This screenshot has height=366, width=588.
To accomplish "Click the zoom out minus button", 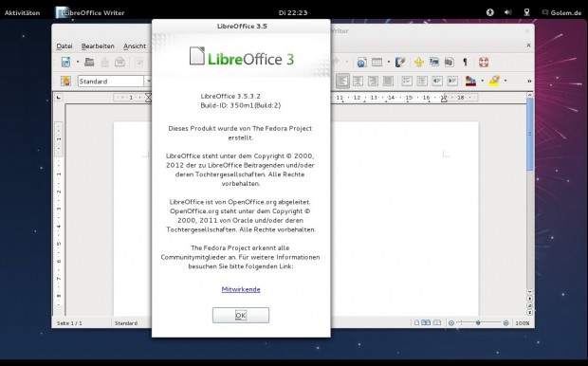I will [451, 323].
